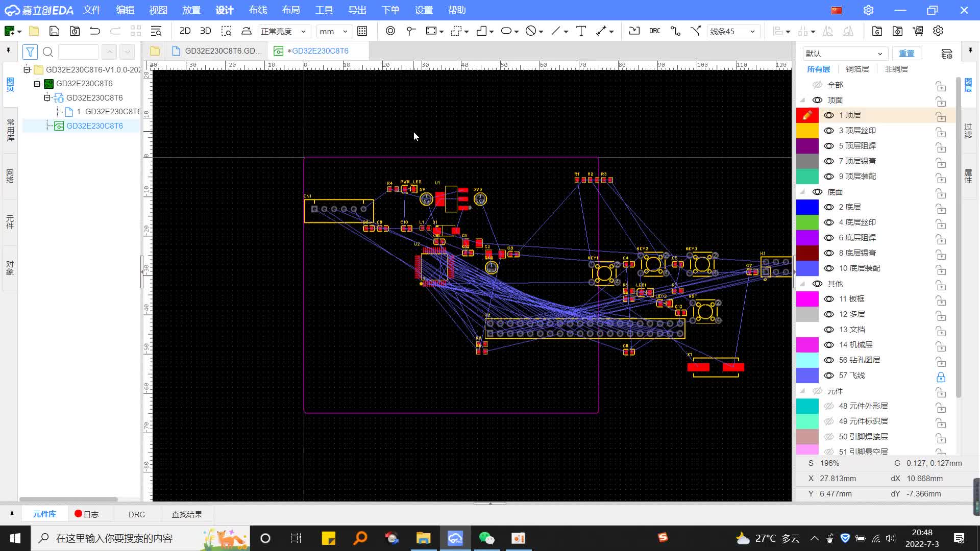Open the 导出 menu
Viewport: 980px width, 551px height.
(x=357, y=10)
